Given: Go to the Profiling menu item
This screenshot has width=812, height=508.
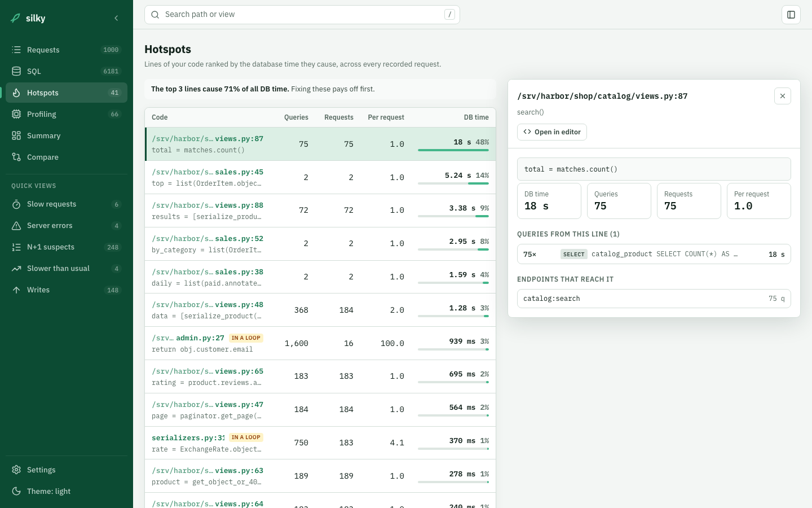Looking at the screenshot, I should [67, 114].
